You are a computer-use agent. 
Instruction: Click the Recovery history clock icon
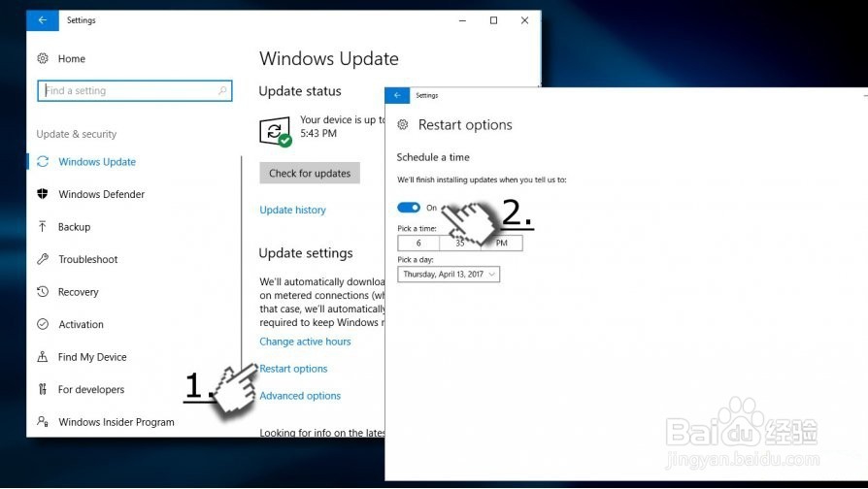(x=43, y=291)
